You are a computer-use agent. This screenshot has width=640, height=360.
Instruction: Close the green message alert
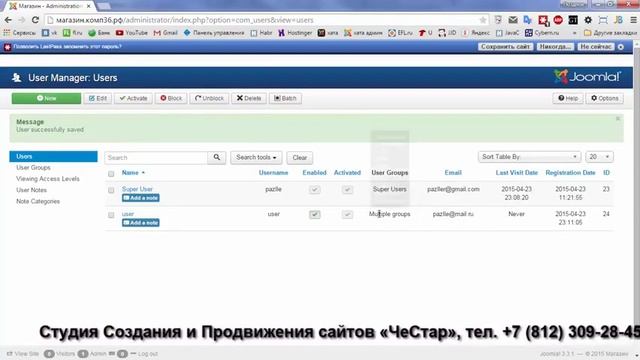tap(618, 118)
